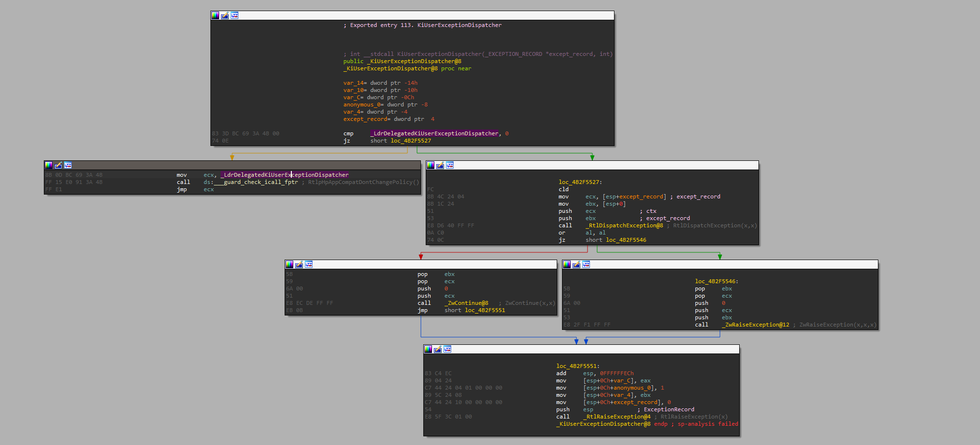The height and width of the screenshot is (445, 980).
Task: Click _ZwRaiseException@12 call target
Action: 756,325
